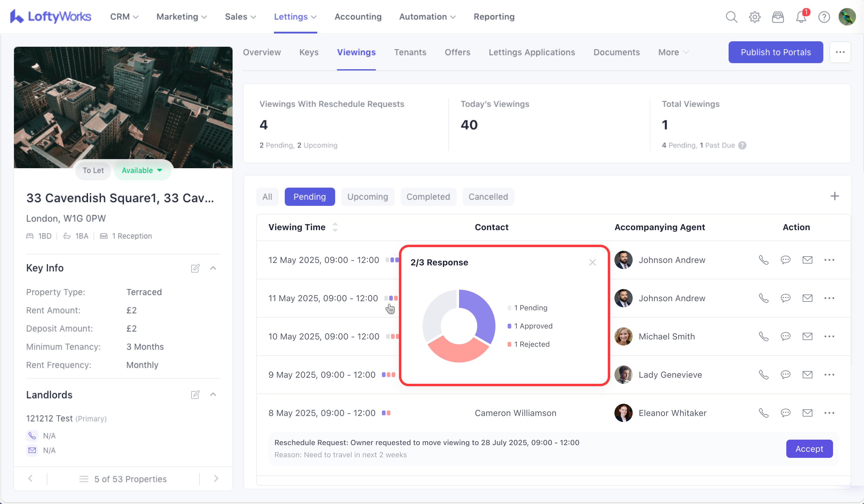Email contact on Eleanor Whitaker viewing
The height and width of the screenshot is (504, 864).
(808, 413)
